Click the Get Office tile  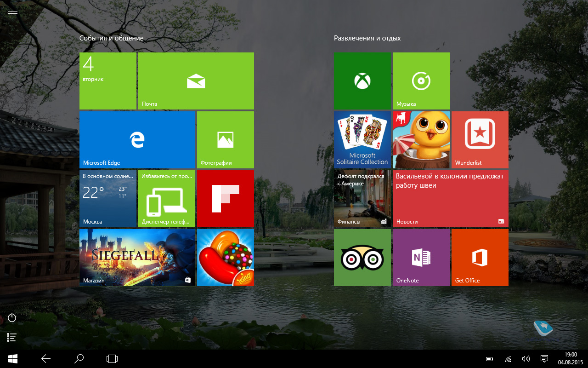[x=480, y=258]
